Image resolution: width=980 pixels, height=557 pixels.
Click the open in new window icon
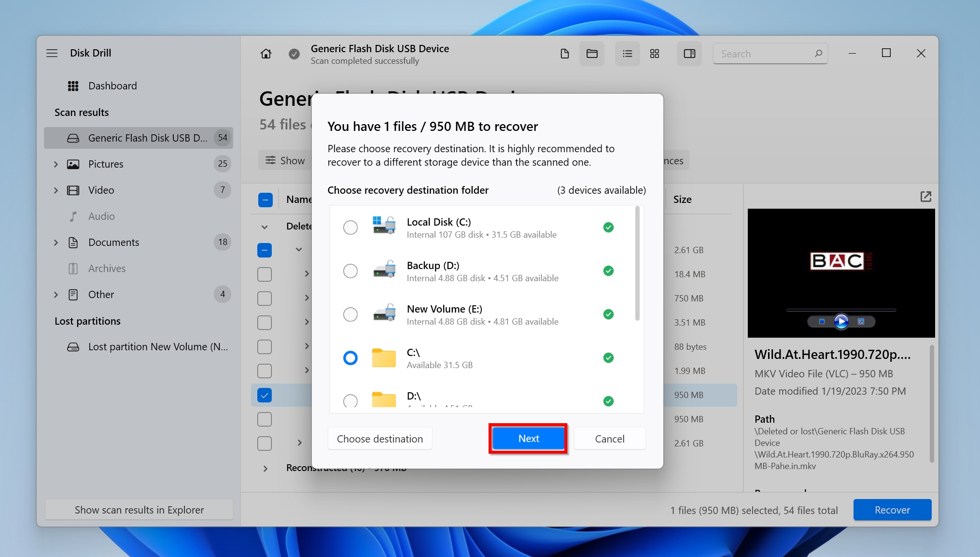[925, 197]
